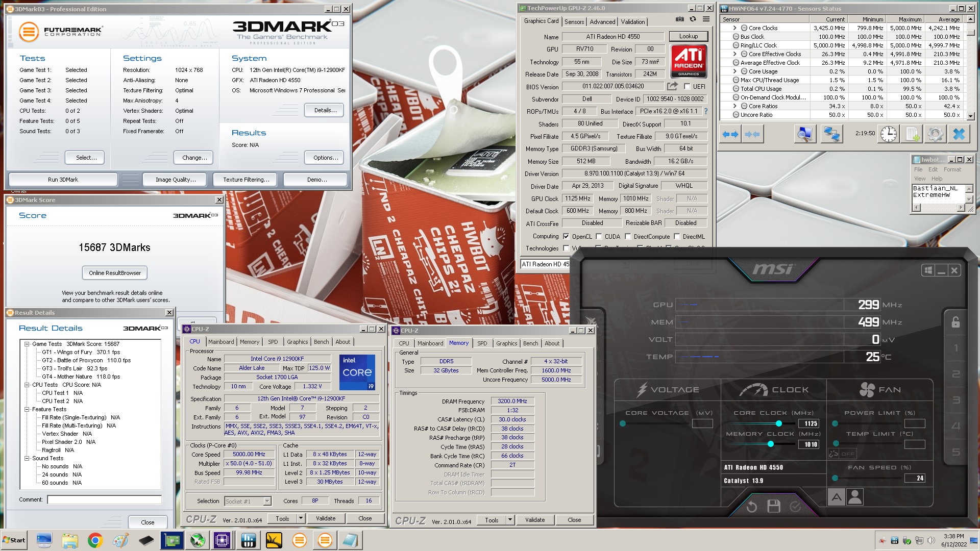Collapse CPU Tests node in Result Details
This screenshot has height=551, width=980.
coord(27,385)
